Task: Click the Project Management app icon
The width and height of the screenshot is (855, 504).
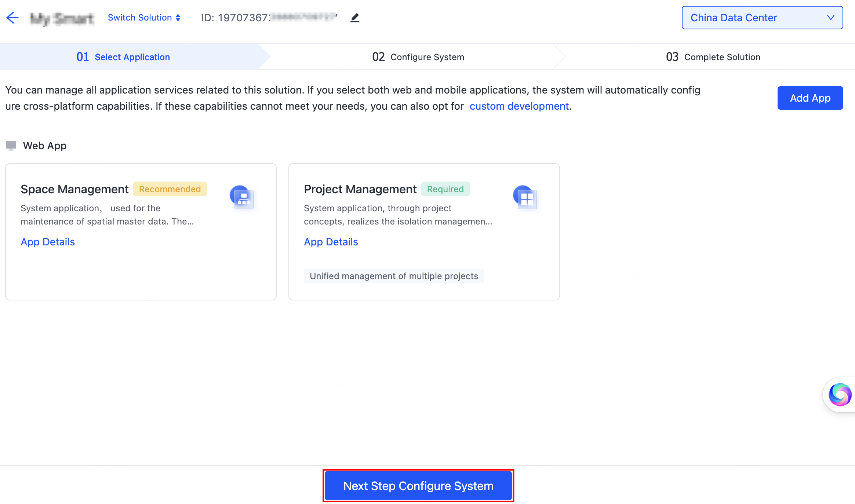Action: tap(525, 197)
